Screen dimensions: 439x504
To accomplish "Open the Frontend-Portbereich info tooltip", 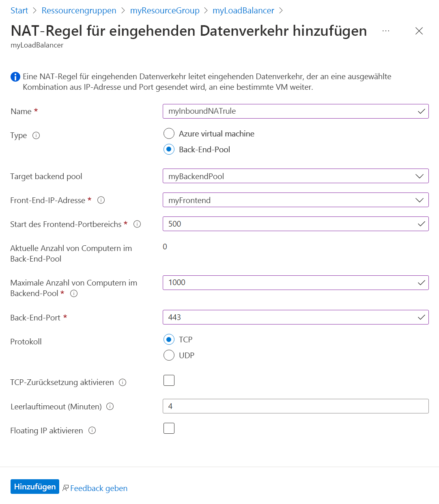I will coord(137,224).
